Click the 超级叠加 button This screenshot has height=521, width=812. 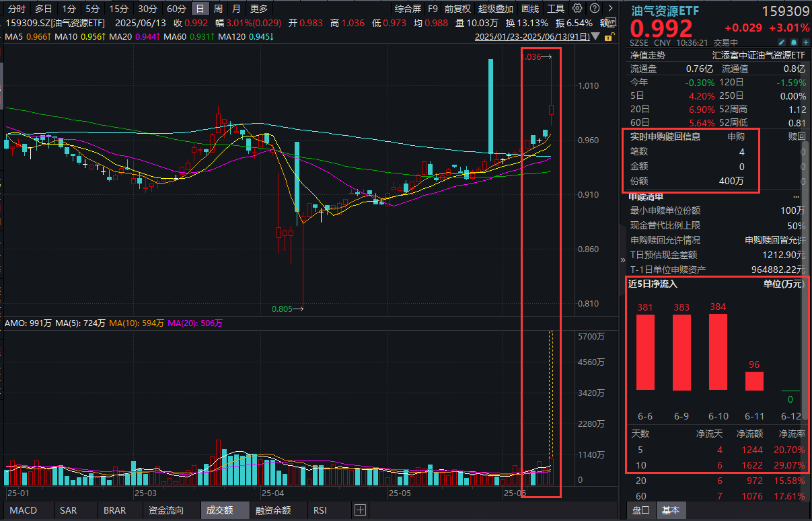(495, 9)
